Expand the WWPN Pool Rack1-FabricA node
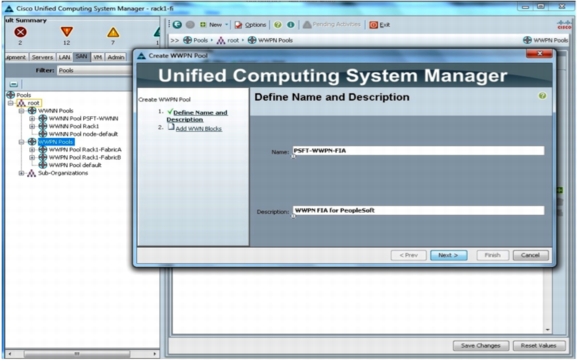The image size is (578, 362). coord(32,150)
